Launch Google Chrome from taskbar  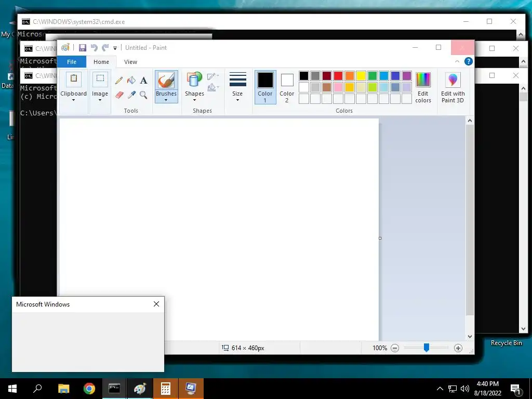coord(89,389)
